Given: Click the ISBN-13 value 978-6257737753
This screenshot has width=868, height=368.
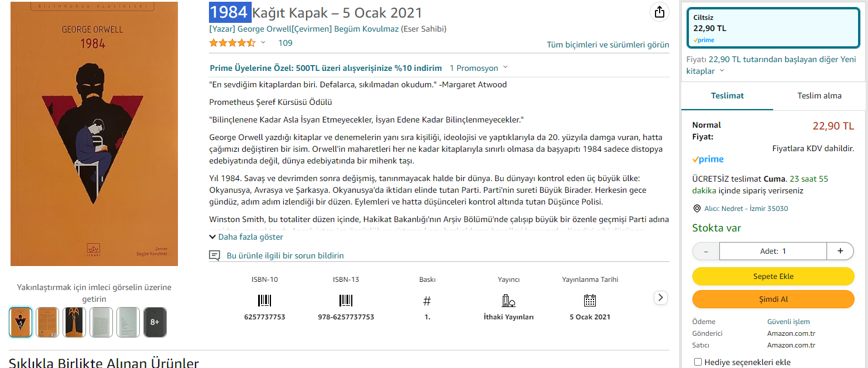Looking at the screenshot, I should click(x=346, y=317).
